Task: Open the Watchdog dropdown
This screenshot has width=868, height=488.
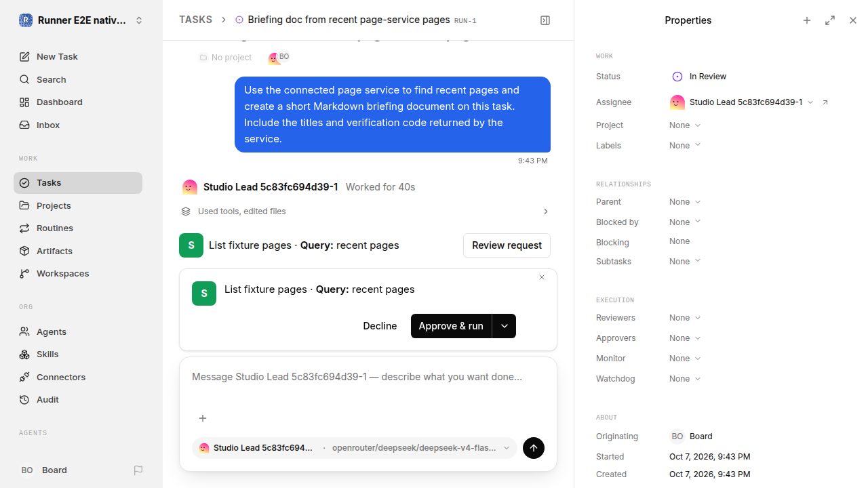Action: [x=685, y=379]
